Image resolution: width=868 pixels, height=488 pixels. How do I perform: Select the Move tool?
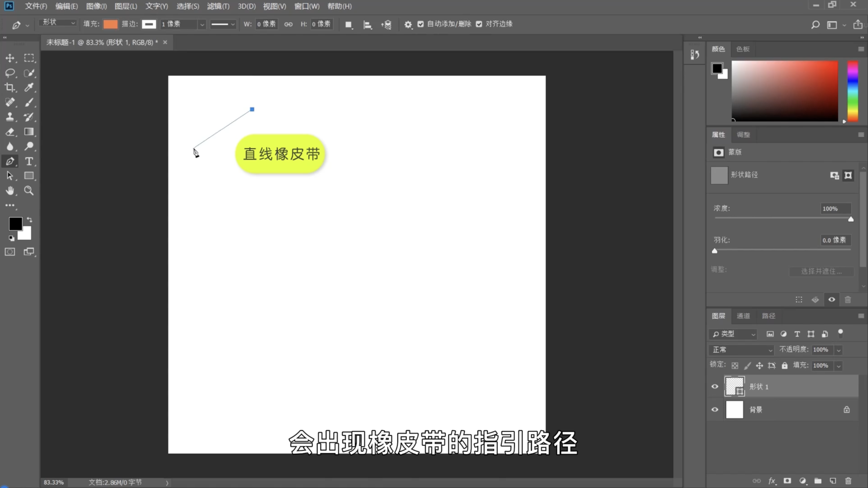(10, 58)
